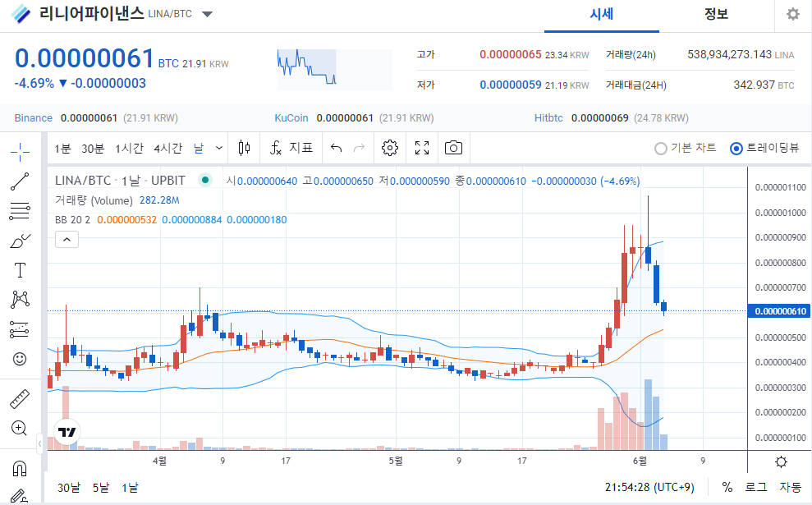The width and height of the screenshot is (812, 505).
Task: Click the green market status dot
Action: [x=205, y=181]
